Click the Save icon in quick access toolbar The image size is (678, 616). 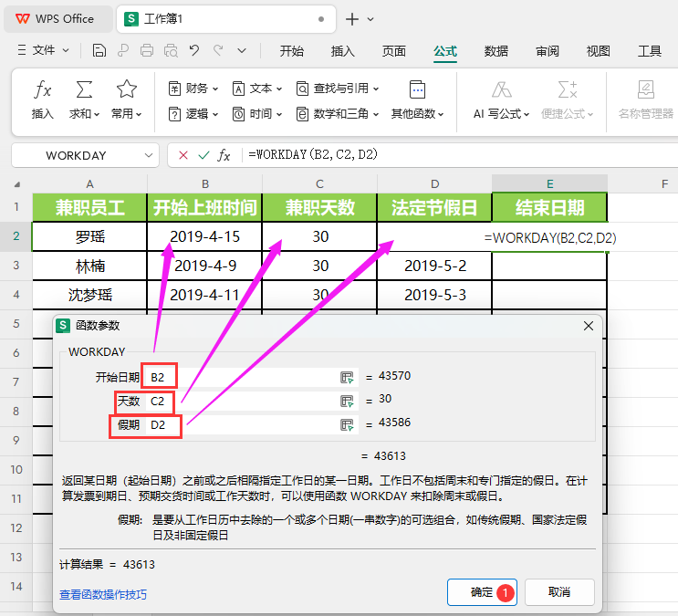point(99,50)
